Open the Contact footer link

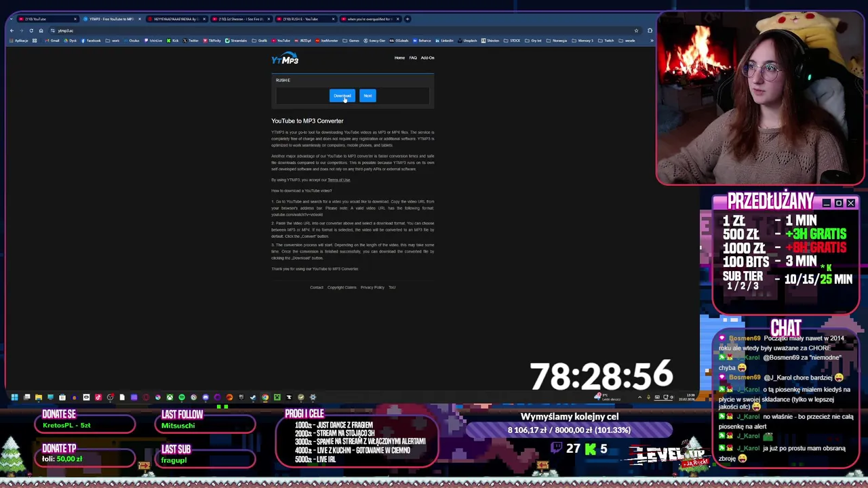[x=317, y=287]
